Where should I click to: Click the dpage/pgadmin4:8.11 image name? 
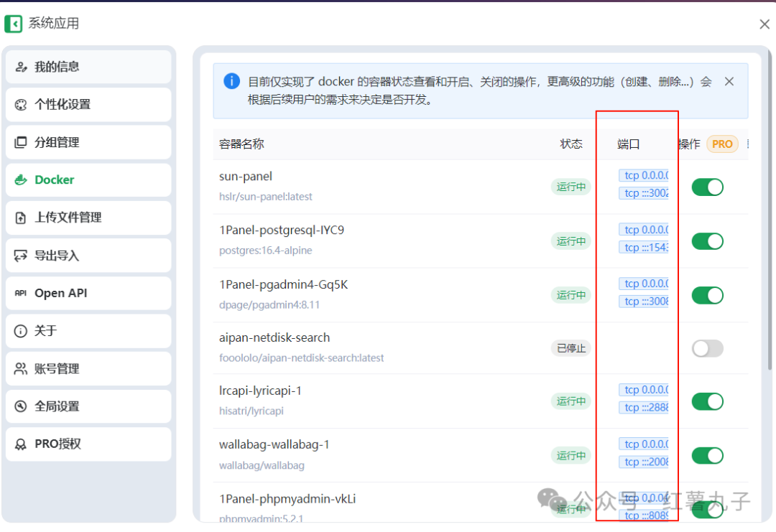269,305
